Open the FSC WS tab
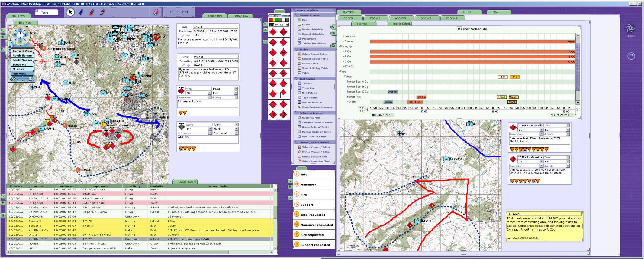The height and width of the screenshot is (259, 644). [x=375, y=18]
